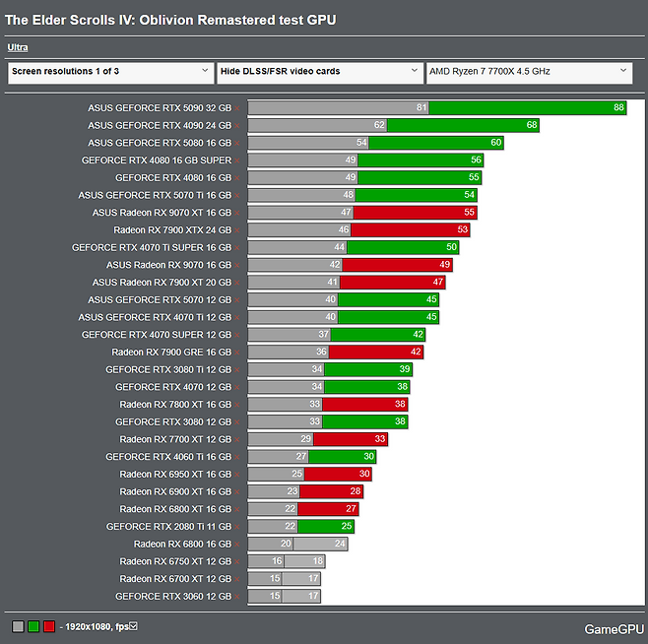Image resolution: width=648 pixels, height=644 pixels.
Task: Toggle the 1920x1080 fps checkbox
Action: pyautogui.click(x=134, y=625)
